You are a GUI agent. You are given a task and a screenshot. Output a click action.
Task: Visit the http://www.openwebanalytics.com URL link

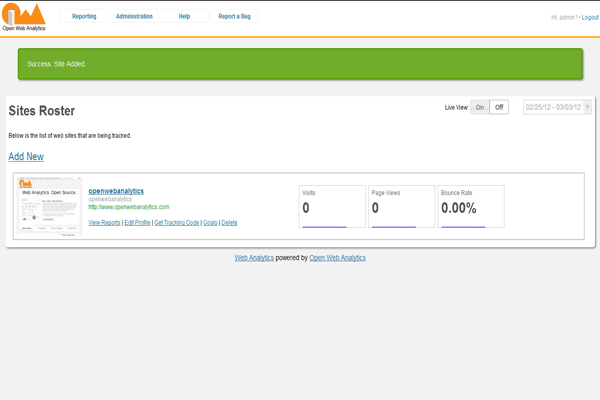[129, 207]
